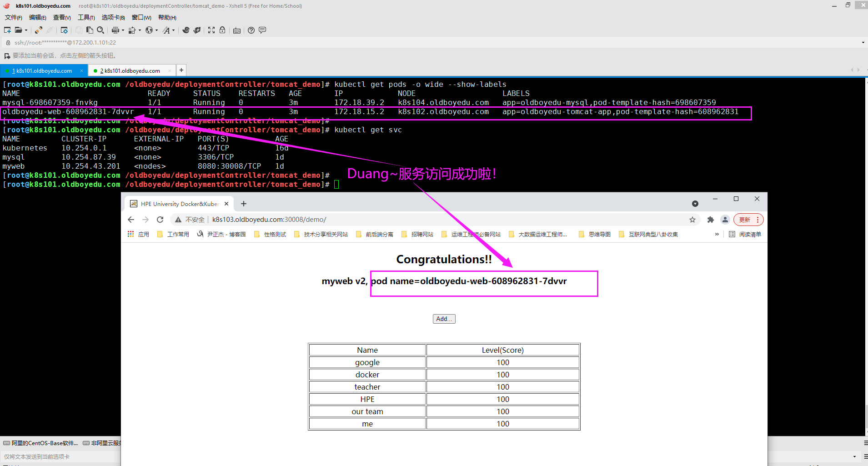Open Xshell help question mark icon

pos(251,30)
